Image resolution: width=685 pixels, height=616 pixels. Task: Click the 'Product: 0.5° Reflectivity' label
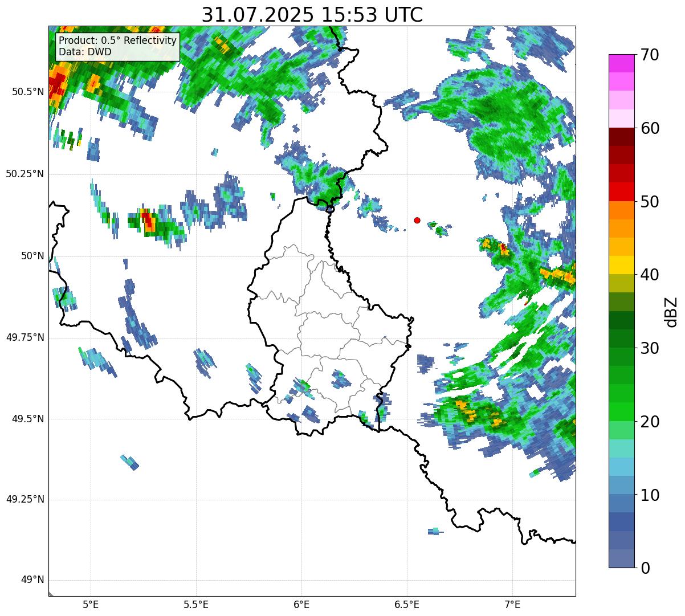[x=118, y=41]
